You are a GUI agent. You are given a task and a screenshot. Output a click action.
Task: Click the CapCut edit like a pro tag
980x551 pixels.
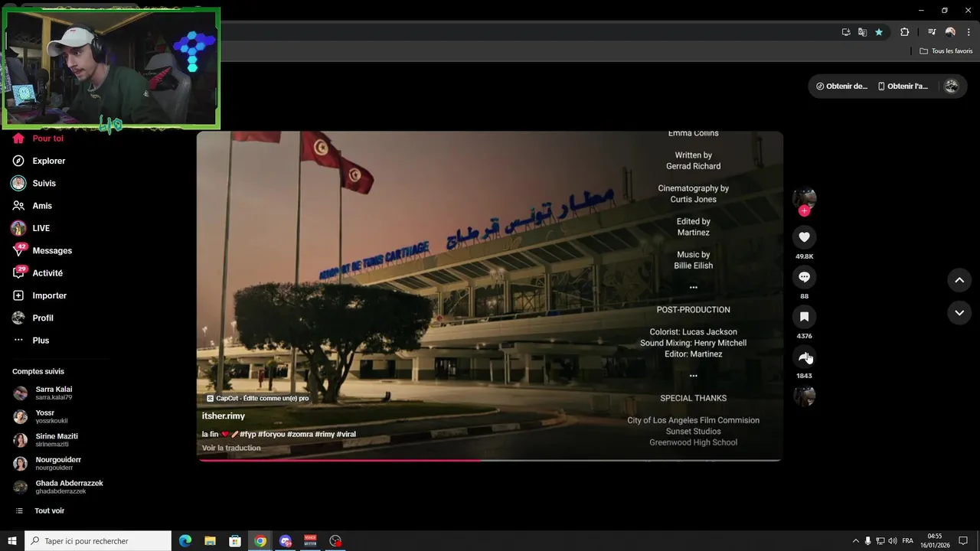click(258, 399)
